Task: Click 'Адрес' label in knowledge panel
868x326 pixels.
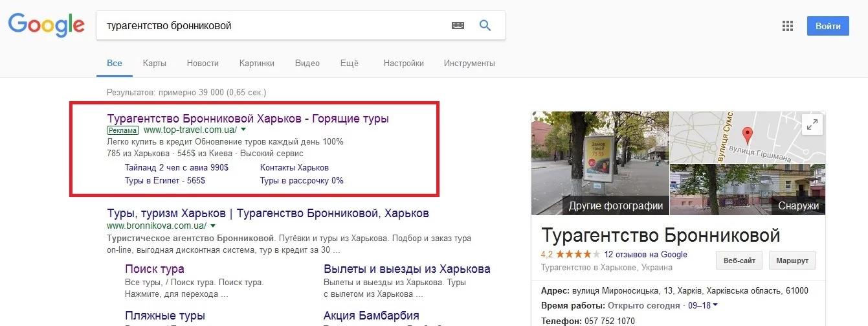Action: point(555,290)
